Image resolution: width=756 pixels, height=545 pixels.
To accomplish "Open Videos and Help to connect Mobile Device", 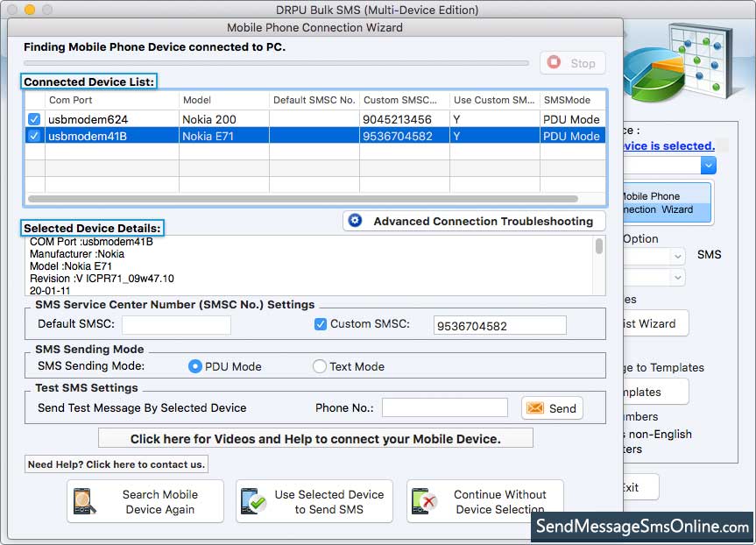I will click(315, 438).
